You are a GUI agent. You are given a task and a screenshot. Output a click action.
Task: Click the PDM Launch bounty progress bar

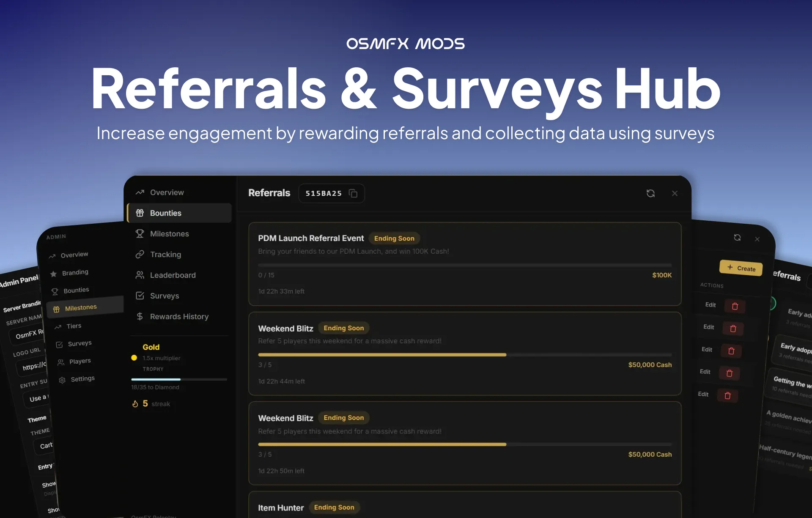[x=465, y=265]
